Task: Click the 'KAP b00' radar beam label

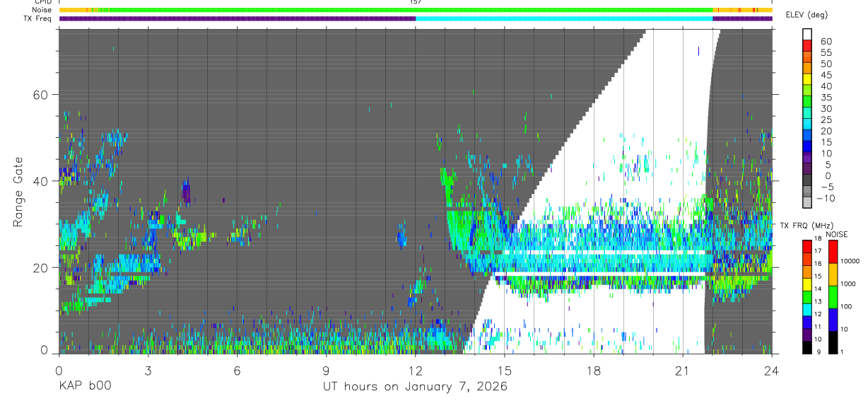Action: (85, 387)
